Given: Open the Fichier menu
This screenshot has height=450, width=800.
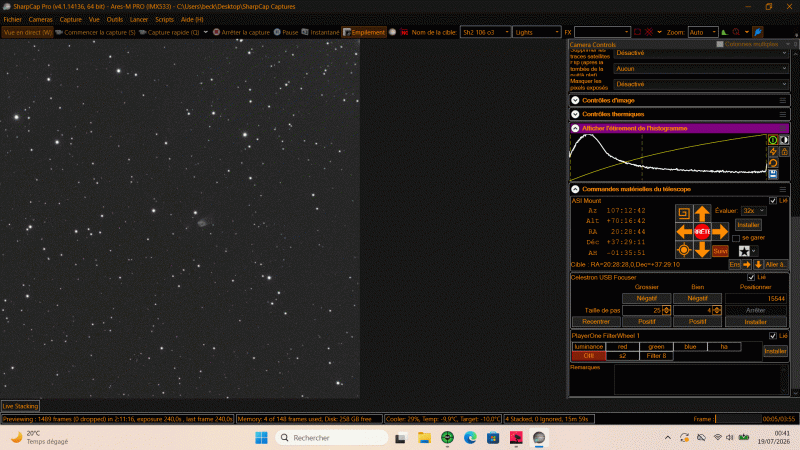Looking at the screenshot, I should pyautogui.click(x=13, y=19).
